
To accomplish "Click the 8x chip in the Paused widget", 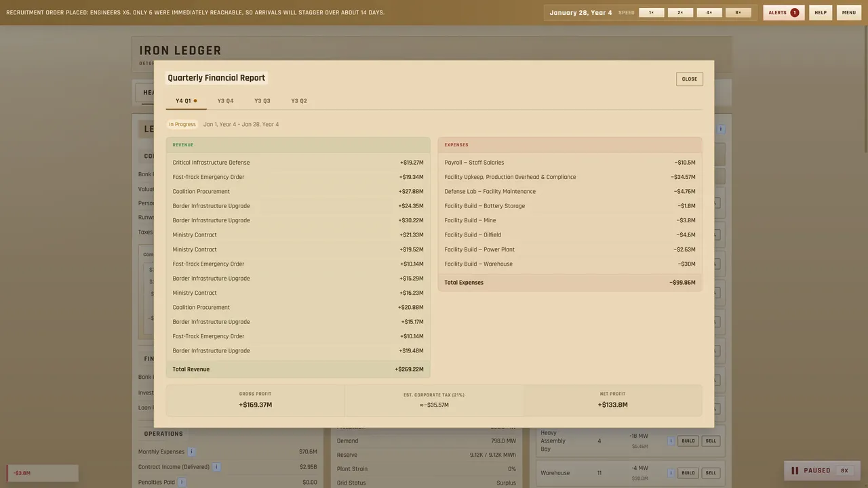I will (844, 470).
